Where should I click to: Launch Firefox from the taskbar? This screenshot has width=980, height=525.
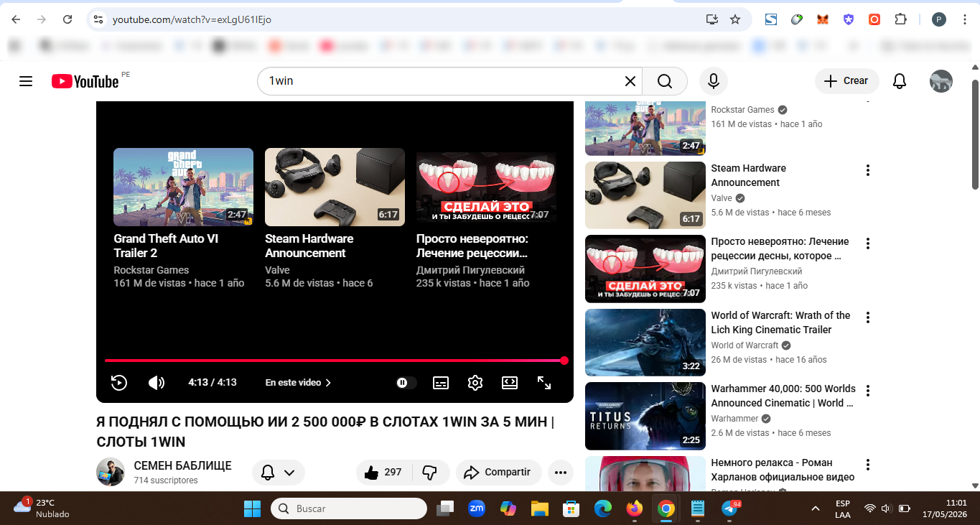pyautogui.click(x=635, y=508)
